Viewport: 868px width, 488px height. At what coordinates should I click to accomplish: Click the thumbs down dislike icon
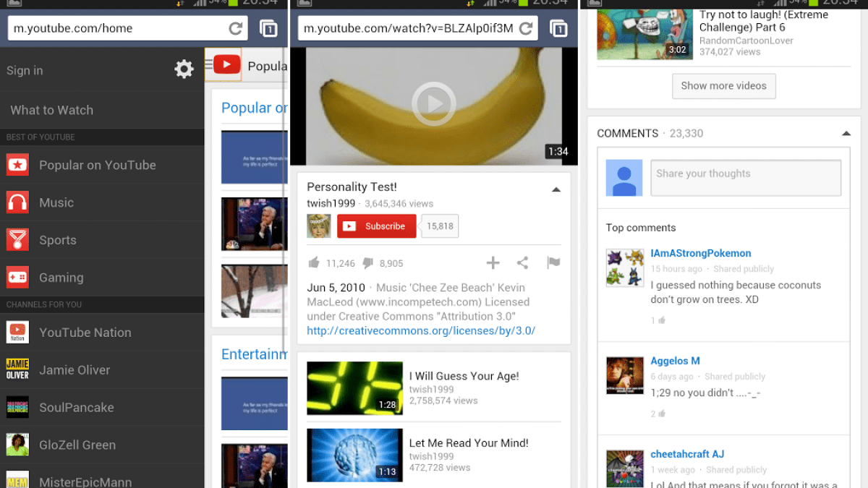coord(367,263)
